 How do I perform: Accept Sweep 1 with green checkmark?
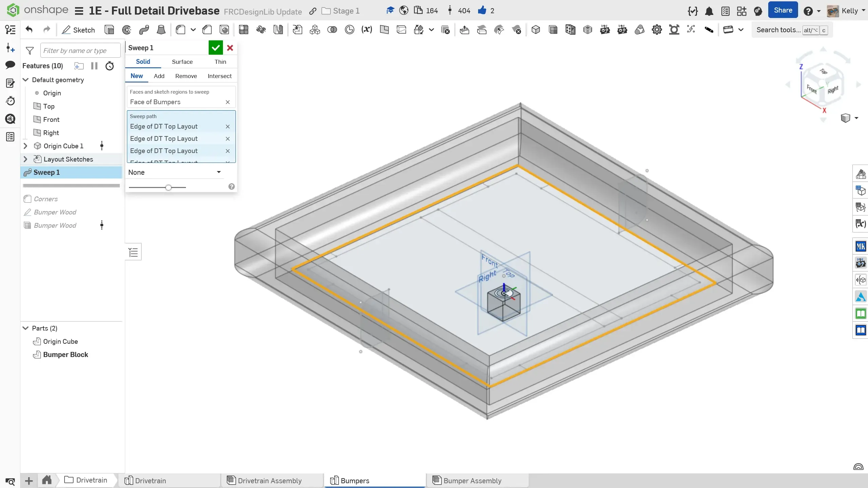pos(215,48)
